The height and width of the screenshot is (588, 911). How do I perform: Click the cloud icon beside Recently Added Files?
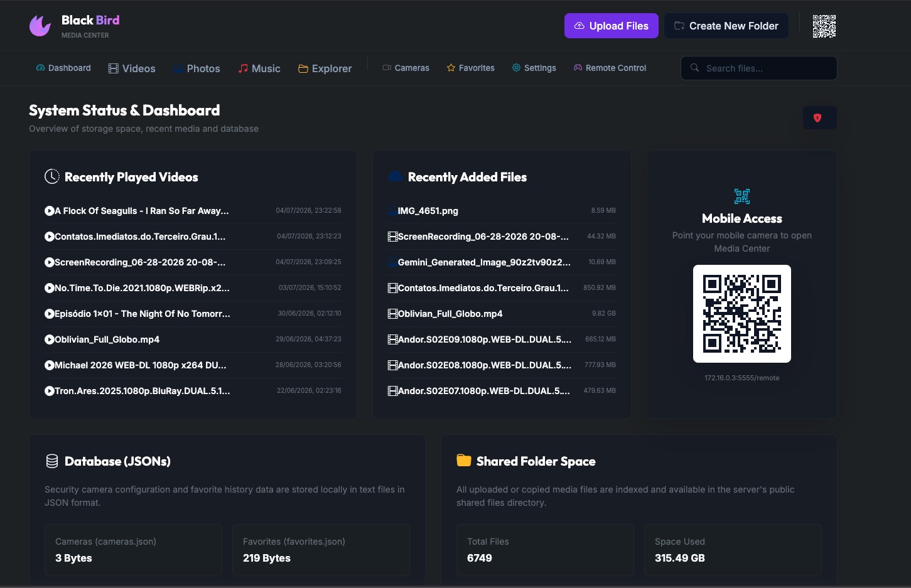(x=396, y=177)
